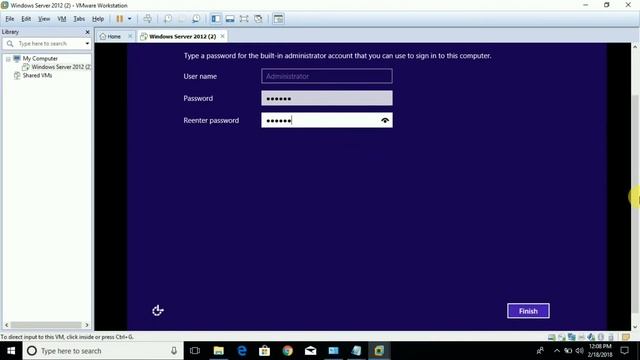Close the Library panel
Screen dimensions: 640x360
coord(87,32)
